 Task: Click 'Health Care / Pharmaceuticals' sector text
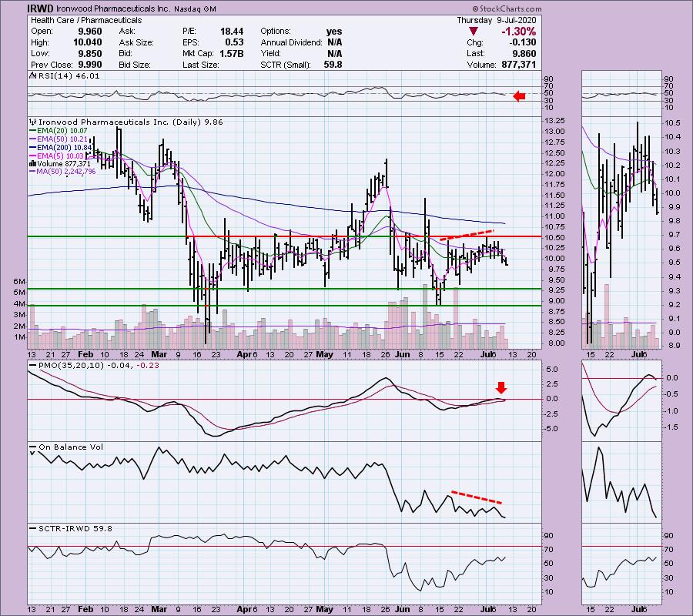coord(86,20)
